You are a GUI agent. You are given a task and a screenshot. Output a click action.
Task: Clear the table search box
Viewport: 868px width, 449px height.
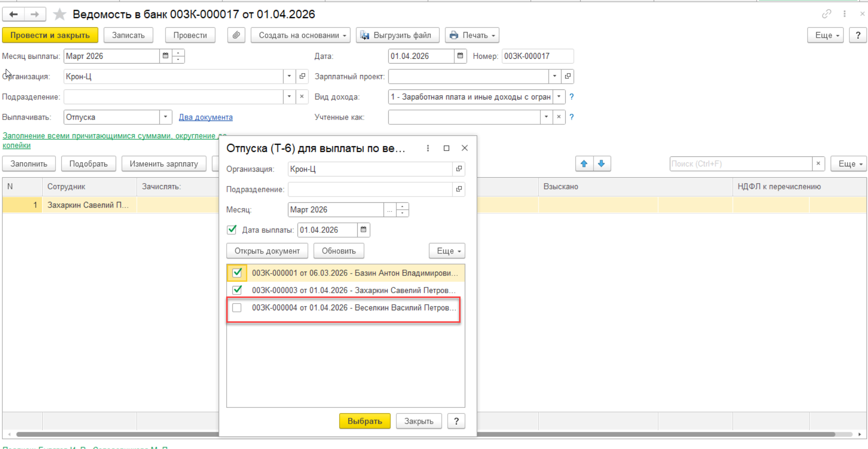pos(818,164)
